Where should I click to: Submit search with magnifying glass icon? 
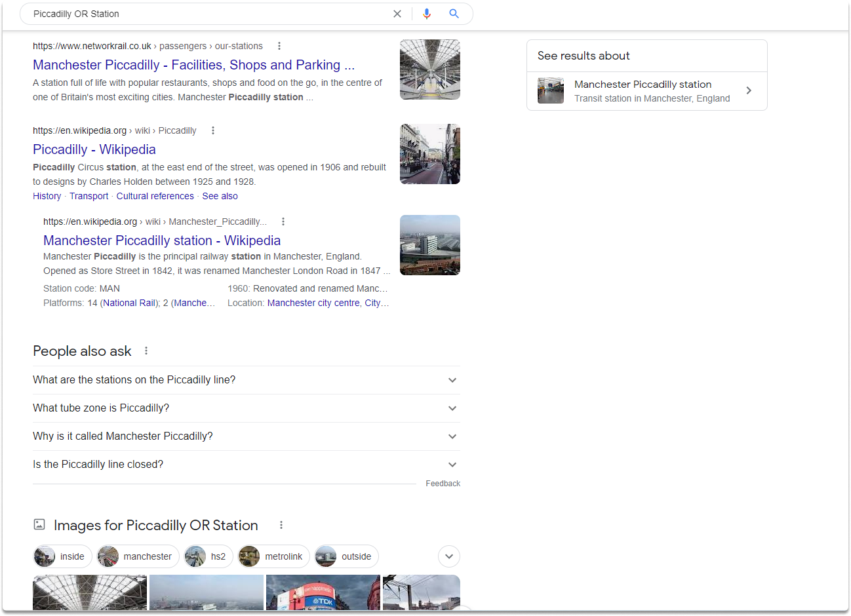[x=454, y=14]
